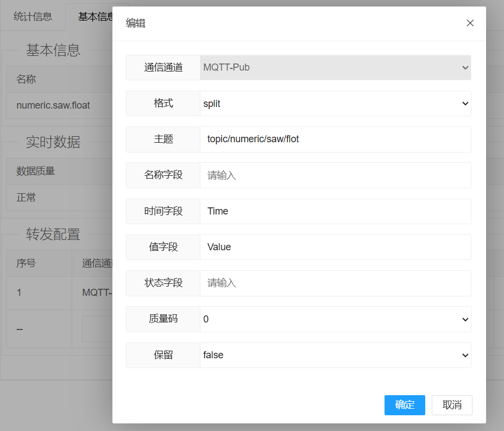
Task: Open the 通信通道 MQTT-Pub dropdown
Action: 335,68
